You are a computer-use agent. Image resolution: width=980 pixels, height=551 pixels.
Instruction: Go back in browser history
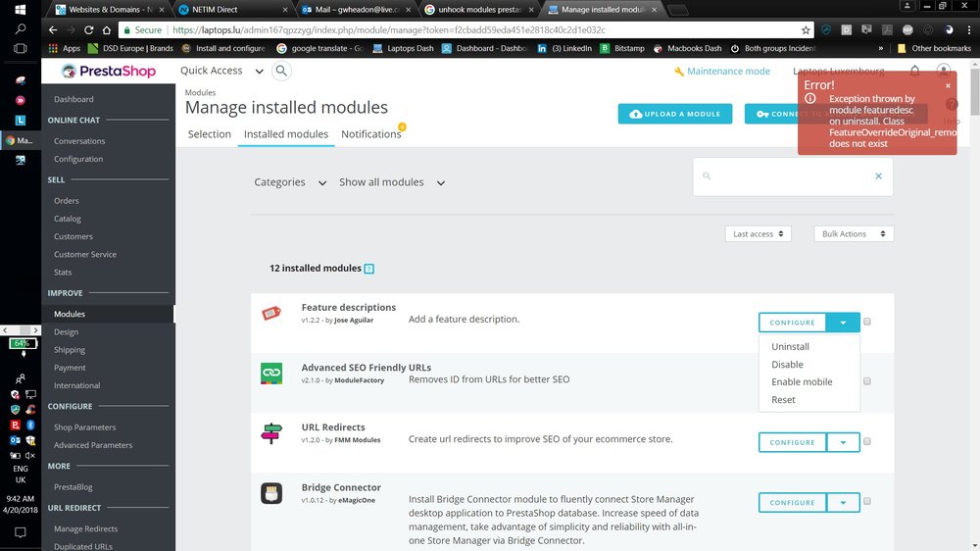point(53,30)
